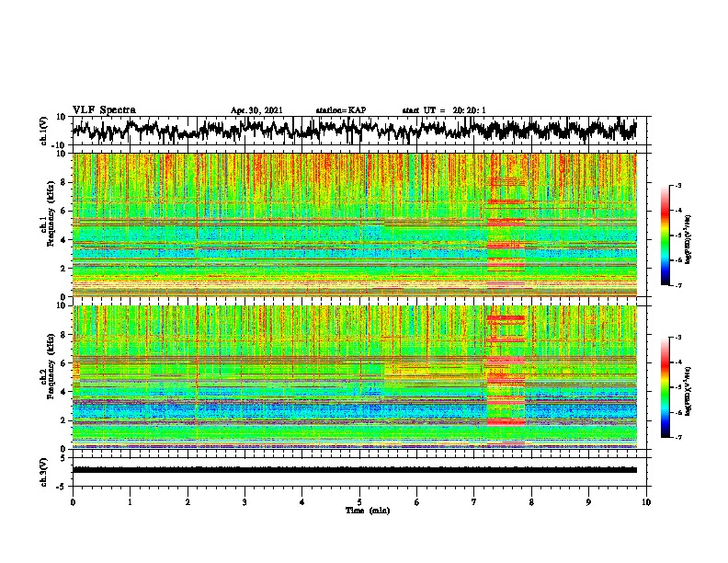The width and height of the screenshot is (728, 563).
Task: Click the ch.3 flat black waveform band
Action: click(355, 470)
